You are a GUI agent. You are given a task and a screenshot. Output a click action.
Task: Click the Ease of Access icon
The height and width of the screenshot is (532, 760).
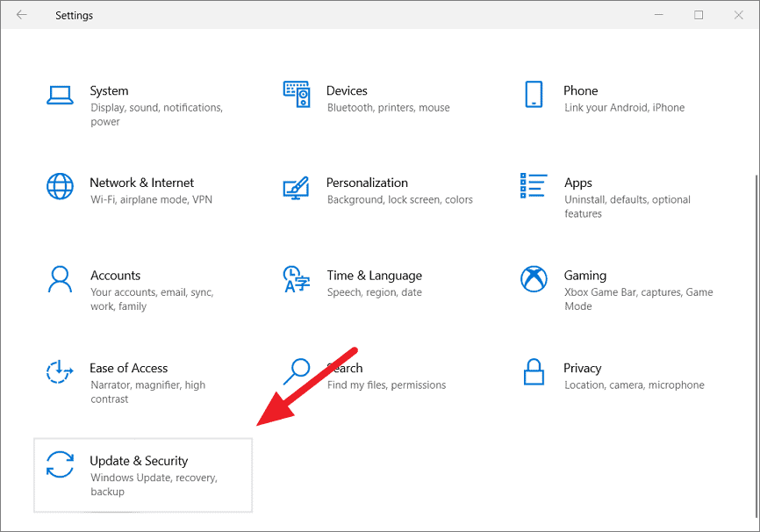(60, 372)
